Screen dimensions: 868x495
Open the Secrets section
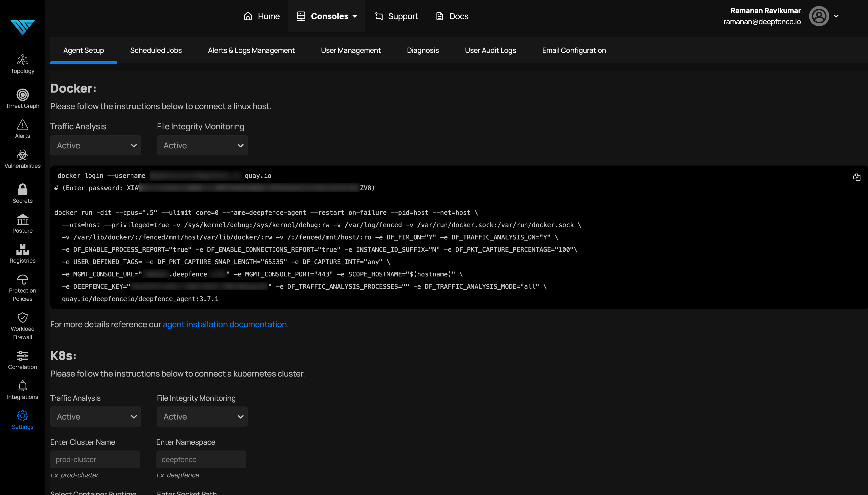[22, 194]
